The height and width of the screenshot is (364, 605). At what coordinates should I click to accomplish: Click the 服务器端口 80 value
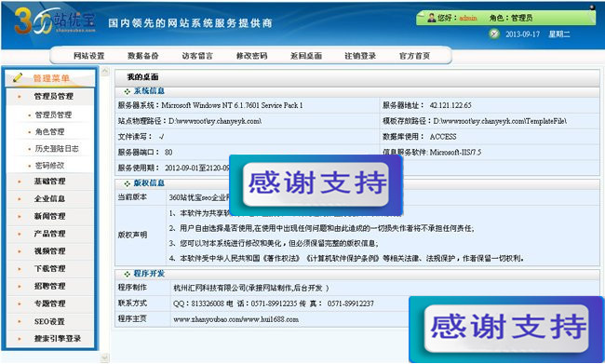[x=168, y=153]
